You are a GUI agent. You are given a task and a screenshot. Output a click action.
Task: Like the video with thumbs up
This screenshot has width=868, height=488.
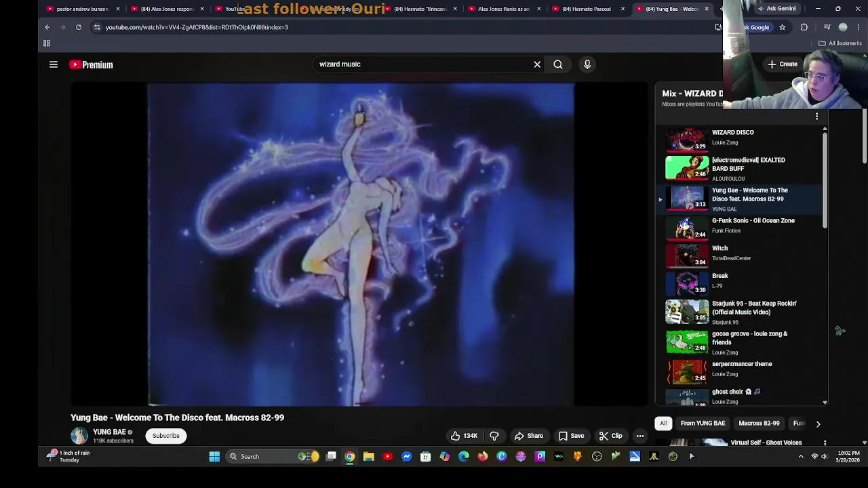465,436
